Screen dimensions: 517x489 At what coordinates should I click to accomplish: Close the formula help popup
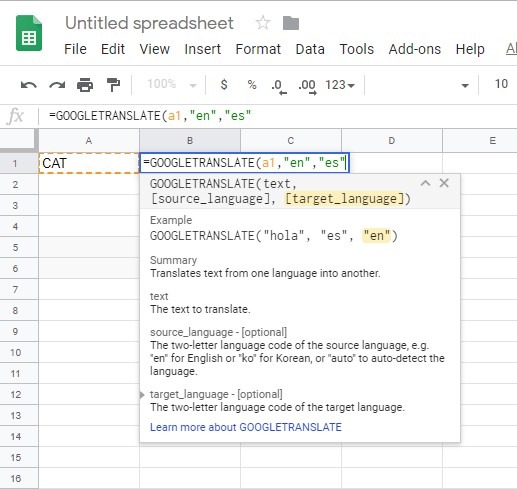(444, 183)
